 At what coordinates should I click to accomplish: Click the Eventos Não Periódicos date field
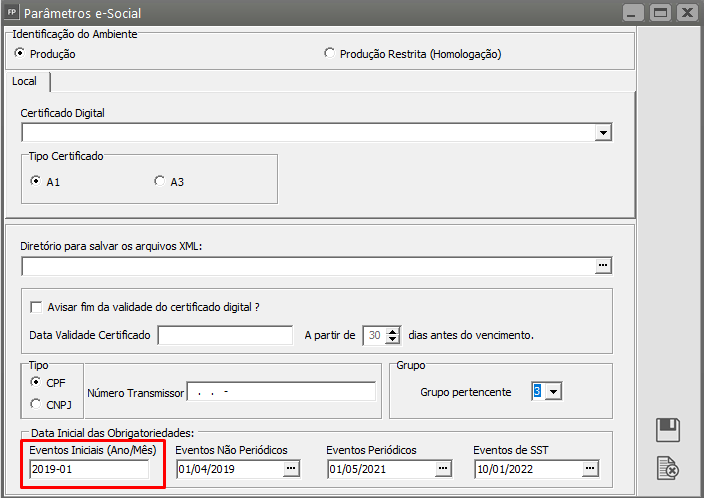coord(230,469)
